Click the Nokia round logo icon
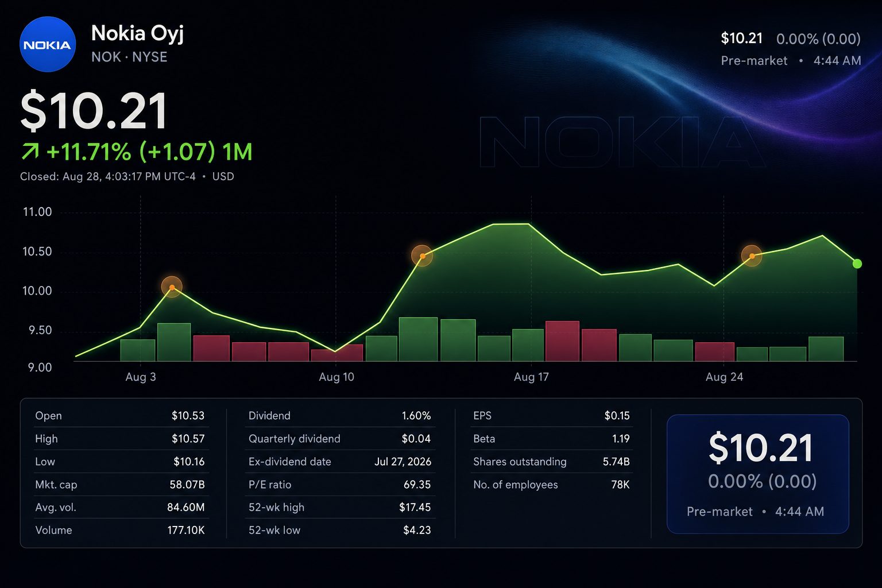Screen dimensions: 882x588 pyautogui.click(x=48, y=44)
